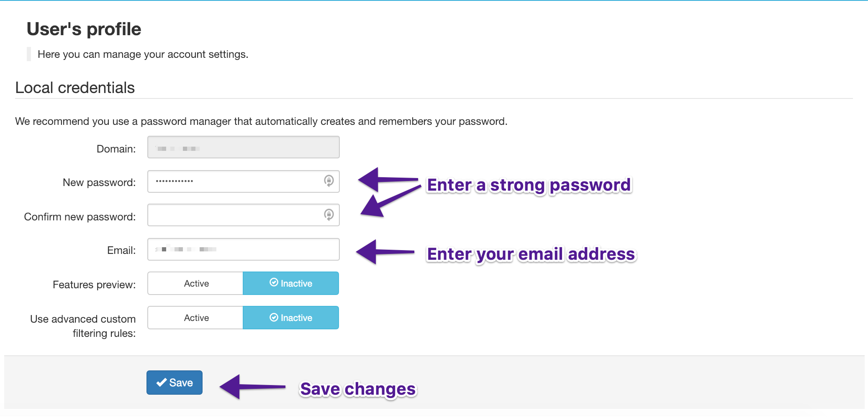Click the check-circle icon in advanced filtering Inactive
This screenshot has height=419, width=868.
(274, 317)
